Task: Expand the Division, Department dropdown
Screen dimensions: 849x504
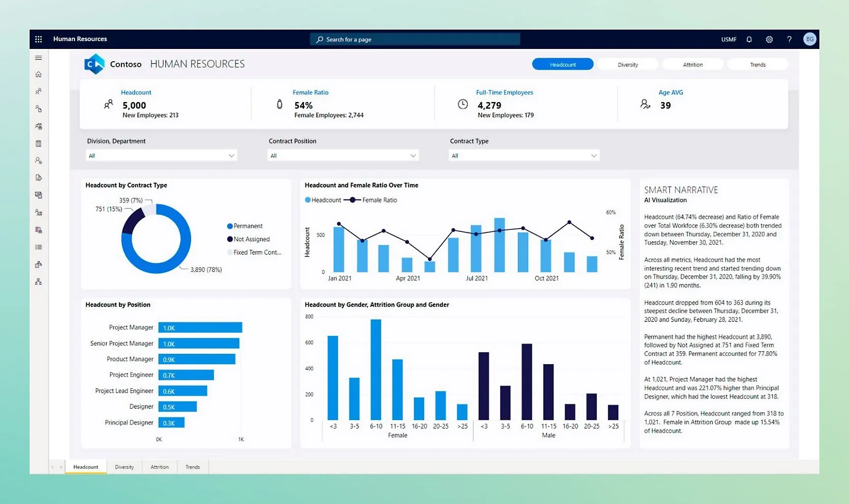Action: click(161, 156)
